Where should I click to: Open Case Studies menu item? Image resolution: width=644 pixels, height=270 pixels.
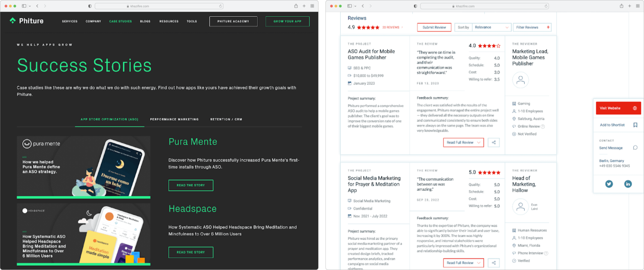pos(120,21)
